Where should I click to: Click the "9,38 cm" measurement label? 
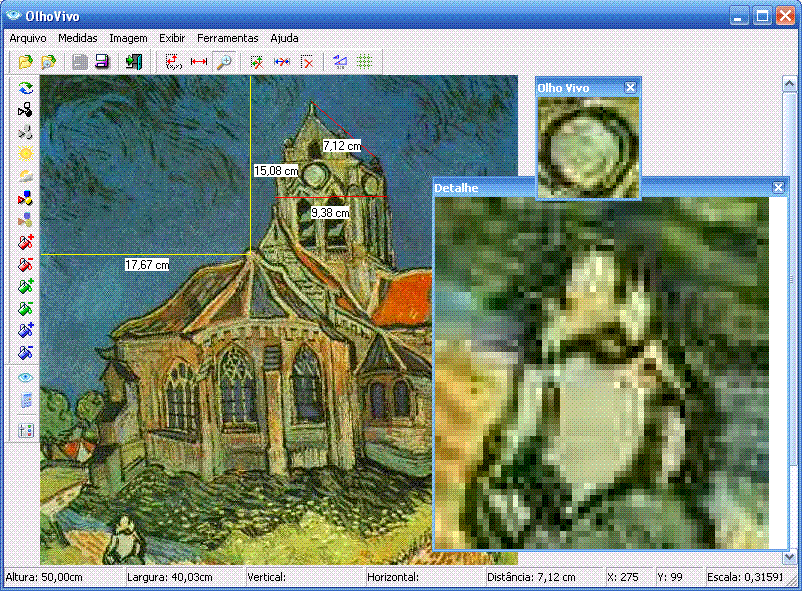coord(330,212)
